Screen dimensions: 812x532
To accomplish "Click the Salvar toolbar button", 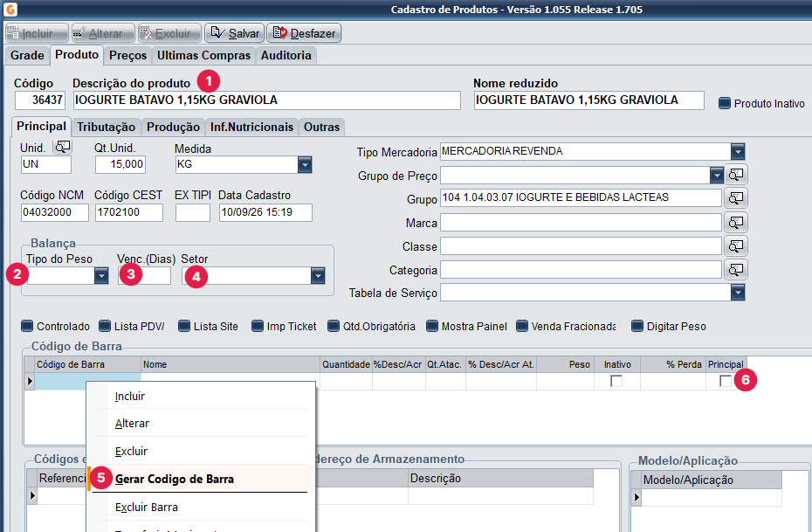I will (x=235, y=33).
